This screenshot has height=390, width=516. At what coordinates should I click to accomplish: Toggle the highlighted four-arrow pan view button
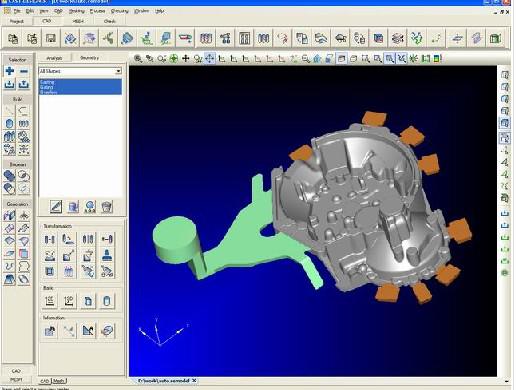(210, 59)
